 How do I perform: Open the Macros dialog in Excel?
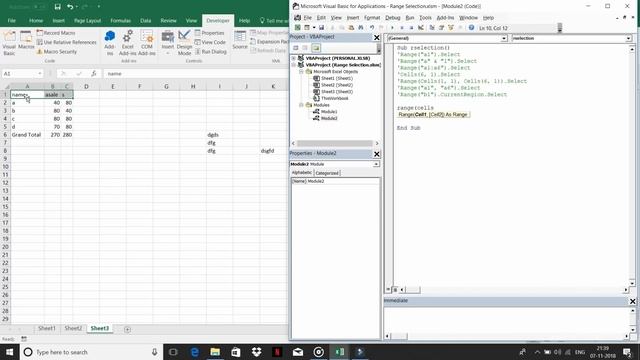26,40
